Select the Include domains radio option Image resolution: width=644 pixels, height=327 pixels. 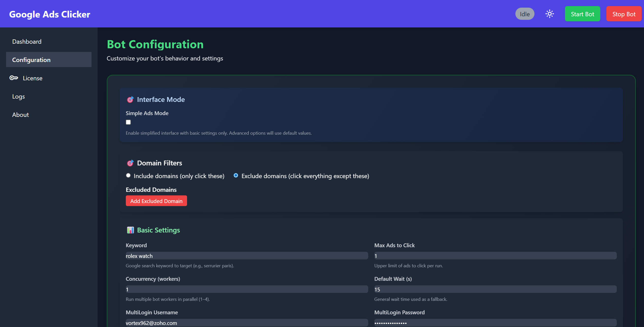(x=128, y=176)
